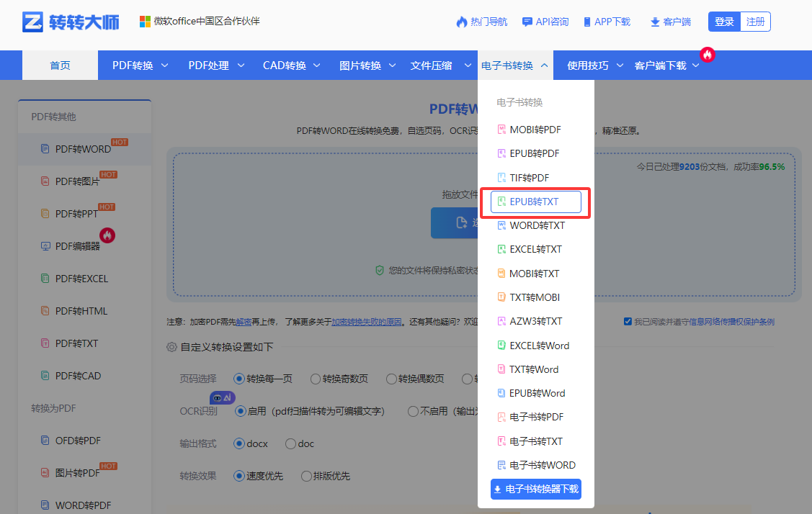Viewport: 812px width, 514px height.
Task: Click the PDF转WORD sidebar icon
Action: [45, 148]
